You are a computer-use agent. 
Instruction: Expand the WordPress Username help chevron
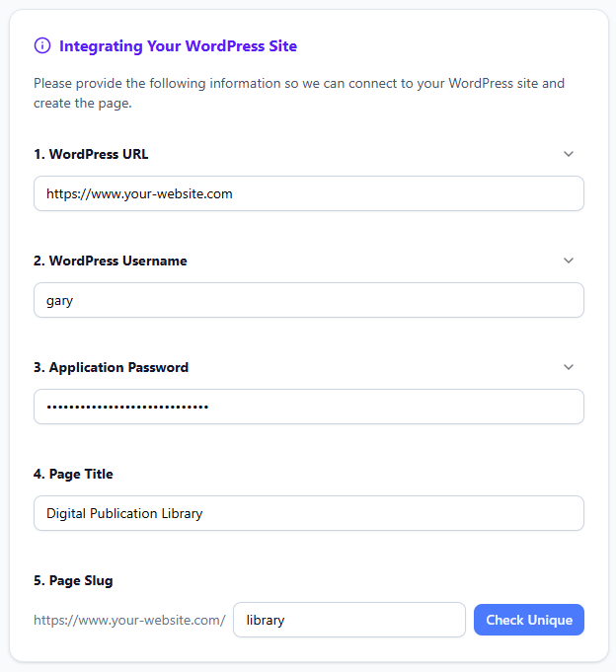pos(568,261)
